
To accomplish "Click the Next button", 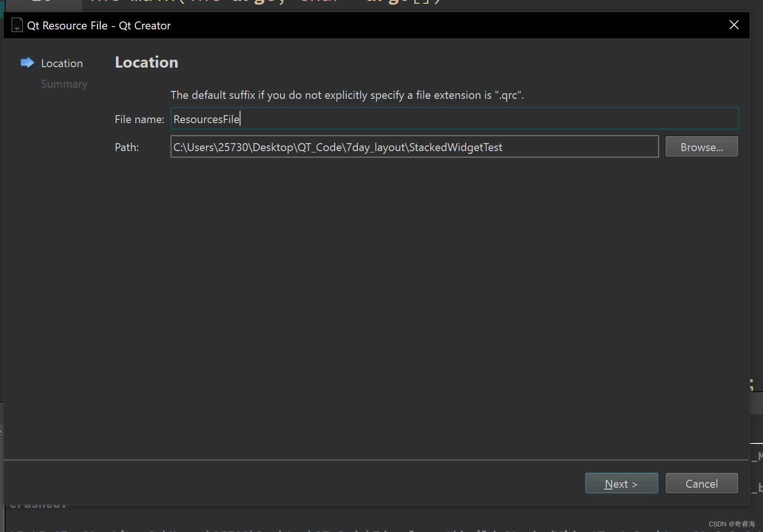I will click(x=621, y=484).
